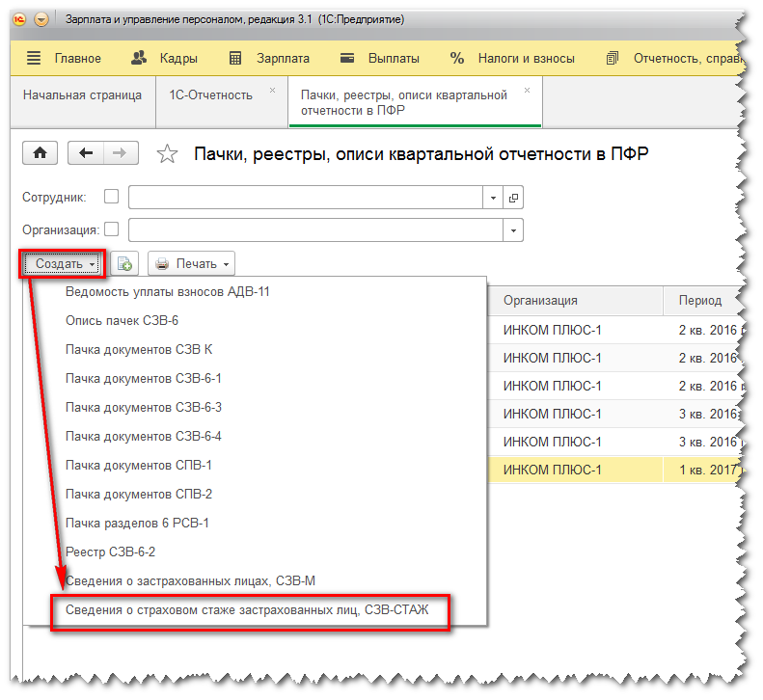Open the Налоги и взносы section

click(x=526, y=59)
